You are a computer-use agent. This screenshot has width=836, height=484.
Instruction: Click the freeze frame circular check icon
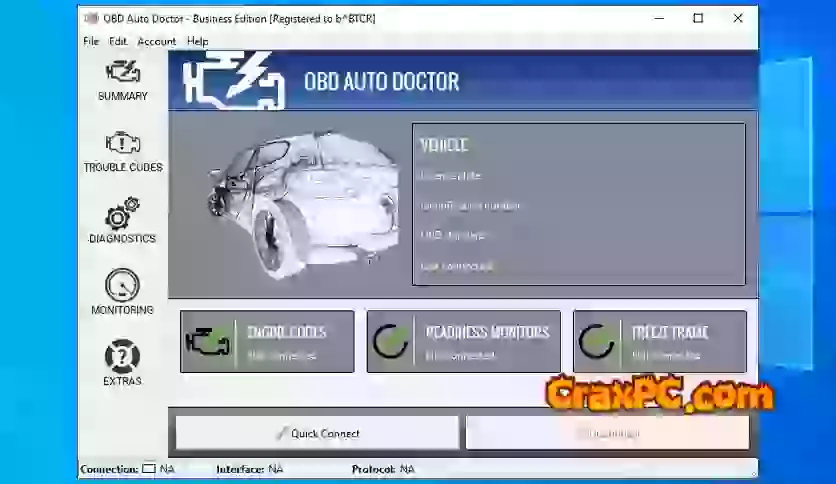pos(597,341)
